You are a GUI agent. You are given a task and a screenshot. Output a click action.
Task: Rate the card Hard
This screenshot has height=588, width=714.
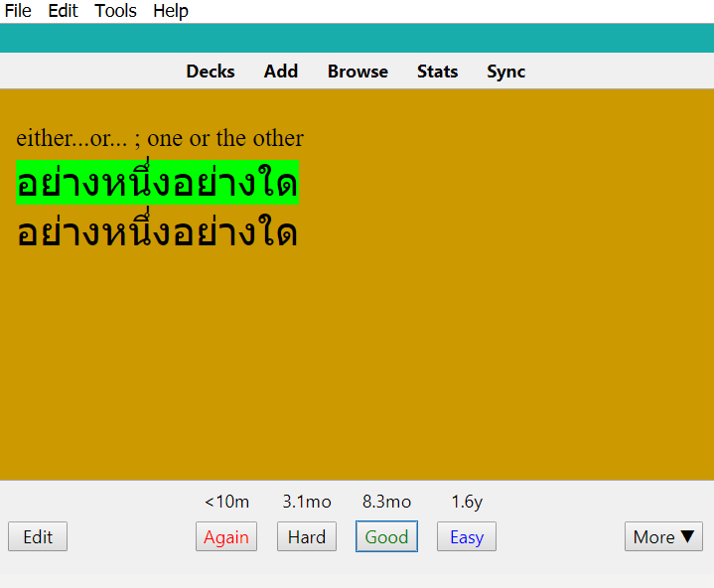307,536
